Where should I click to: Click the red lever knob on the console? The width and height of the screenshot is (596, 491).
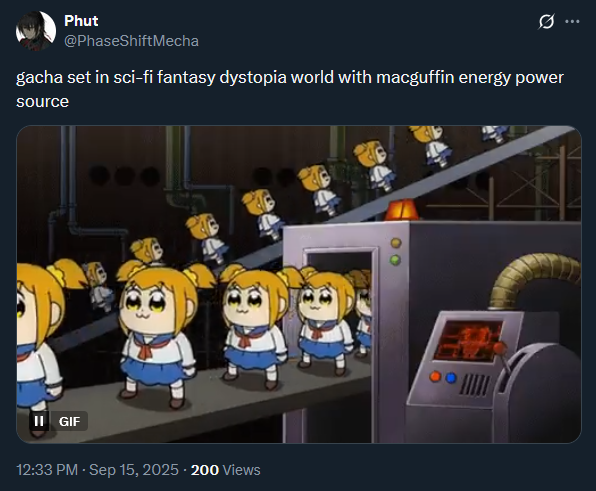click(x=500, y=347)
